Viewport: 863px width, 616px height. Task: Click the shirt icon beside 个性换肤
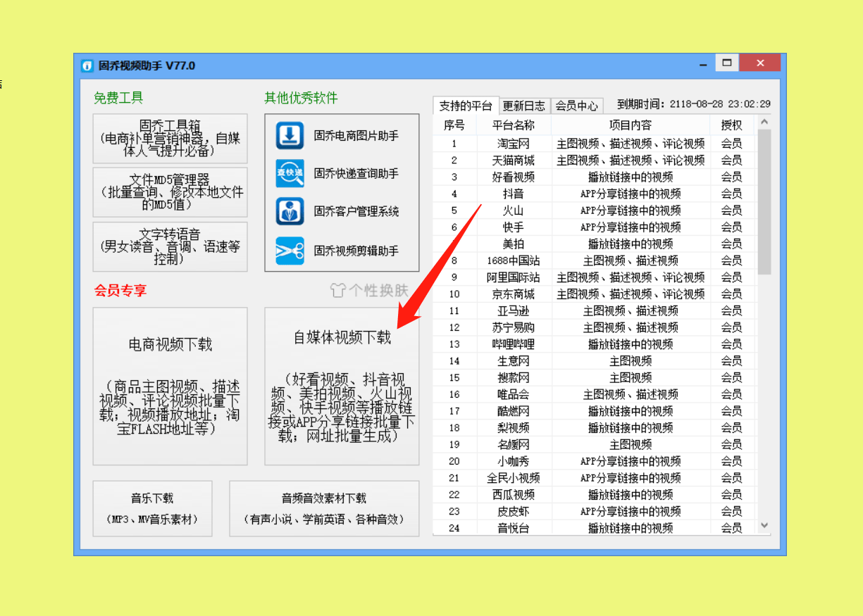338,290
